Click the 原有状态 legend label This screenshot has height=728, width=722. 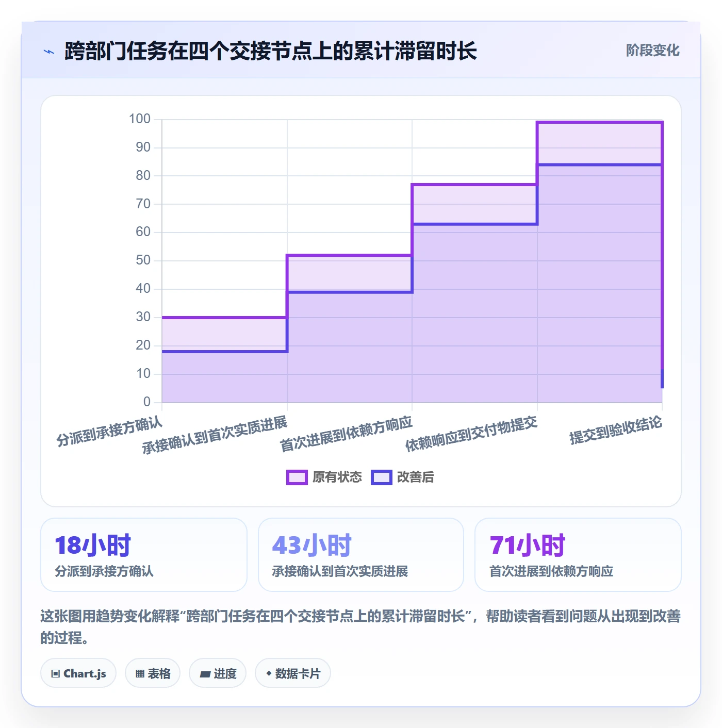tap(337, 477)
